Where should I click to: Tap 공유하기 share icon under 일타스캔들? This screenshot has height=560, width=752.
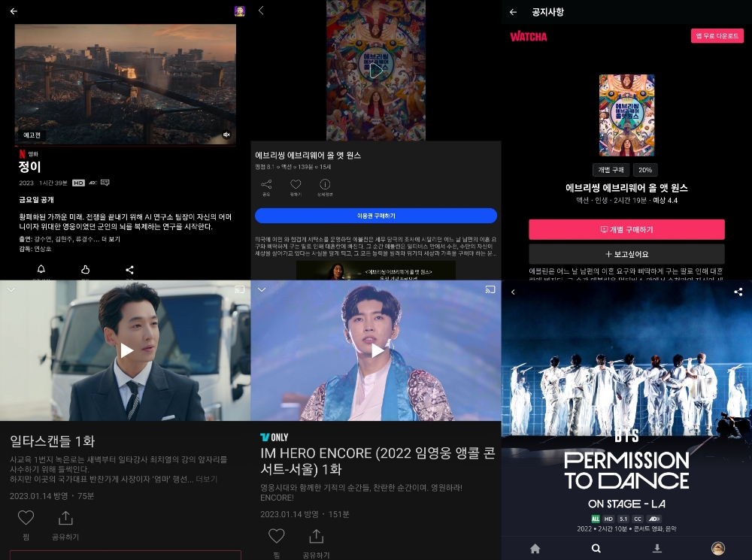click(x=65, y=518)
